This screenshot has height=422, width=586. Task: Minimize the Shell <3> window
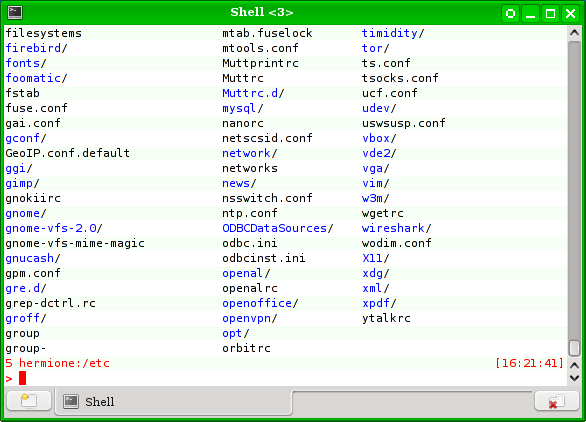pyautogui.click(x=530, y=14)
